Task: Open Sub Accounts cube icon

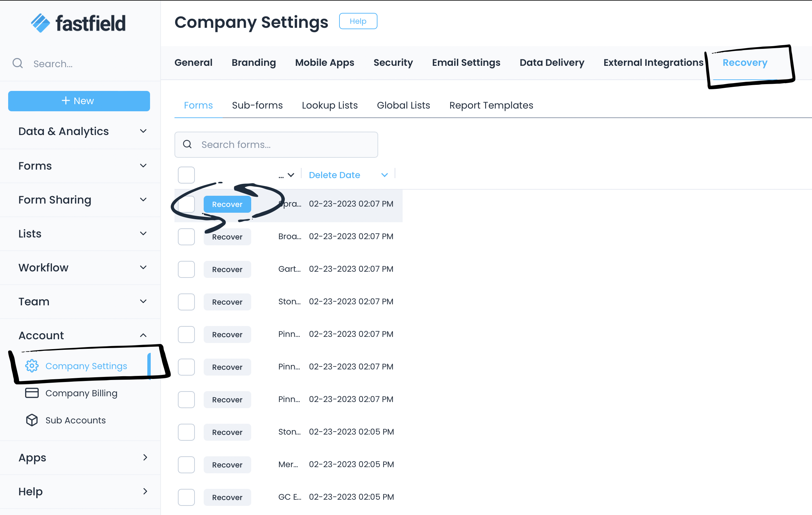Action: pos(32,420)
